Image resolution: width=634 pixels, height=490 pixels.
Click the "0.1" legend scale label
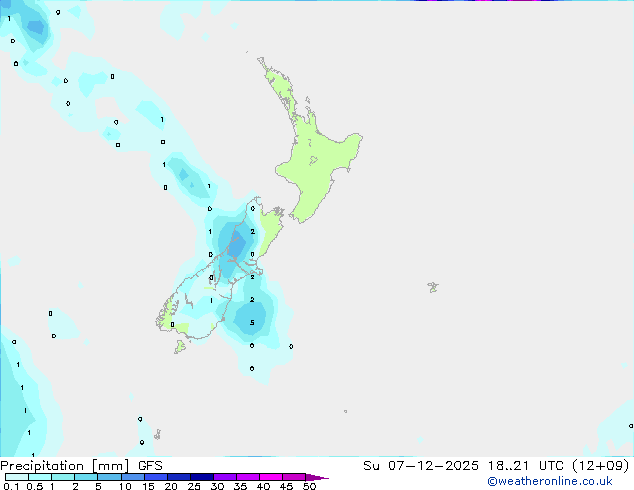click(x=11, y=486)
